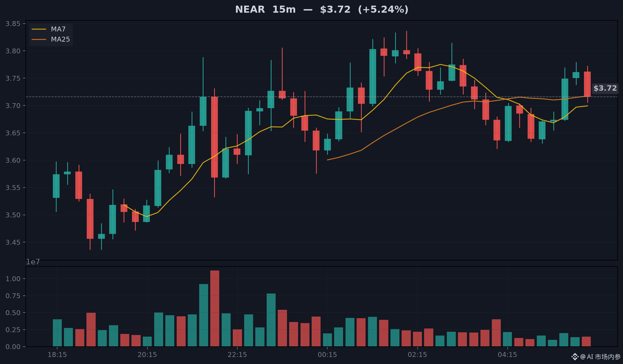Click the 3.45 price axis label
This screenshot has height=364, width=623.
click(x=13, y=242)
